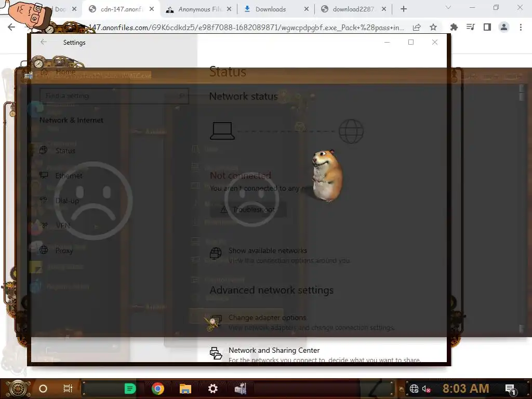Image resolution: width=532 pixels, height=399 pixels.
Task: Open Settings gear on the taskbar
Action: click(x=212, y=389)
